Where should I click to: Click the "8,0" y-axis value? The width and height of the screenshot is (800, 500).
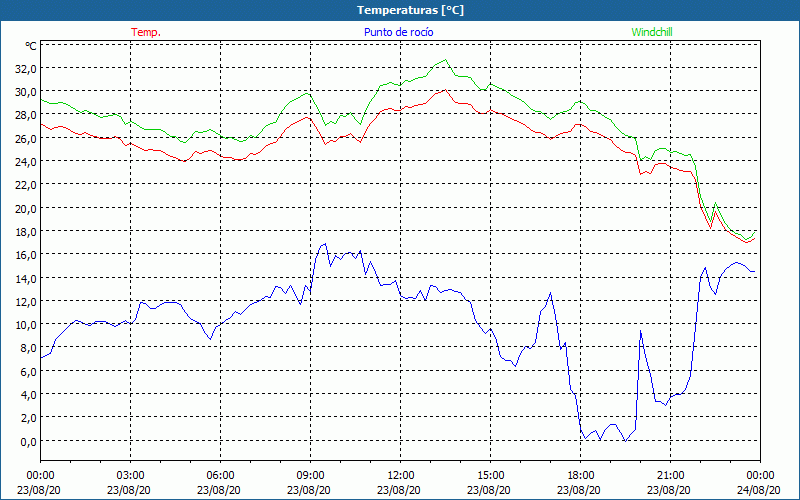tap(29, 348)
